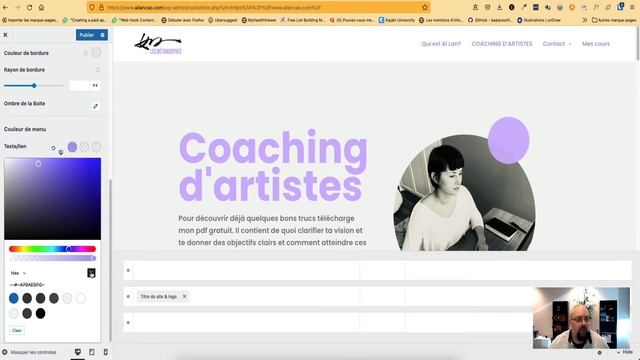
Task: Click the Publier button
Action: 87,35
